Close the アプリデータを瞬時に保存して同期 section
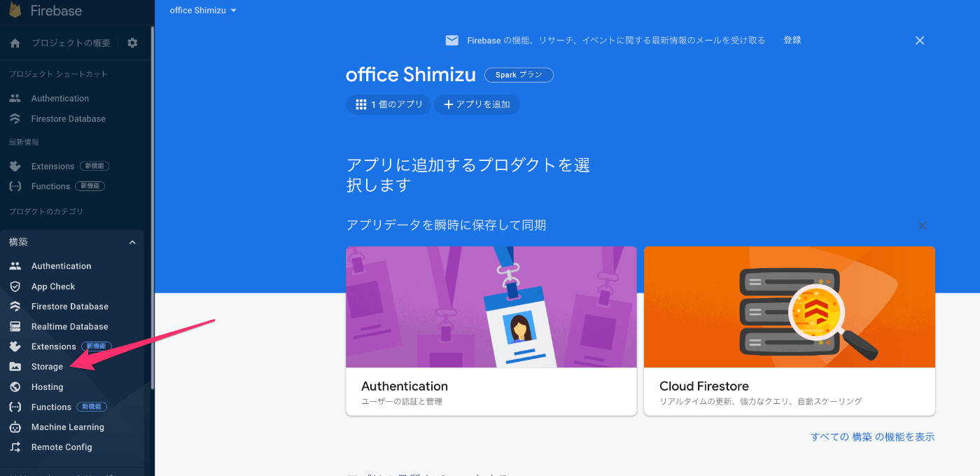This screenshot has height=476, width=980. point(923,225)
